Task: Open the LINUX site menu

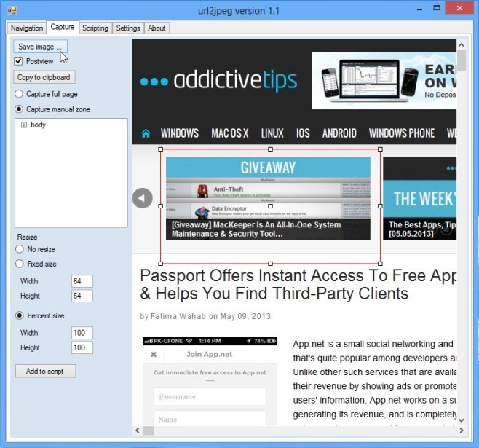Action: 272,133
